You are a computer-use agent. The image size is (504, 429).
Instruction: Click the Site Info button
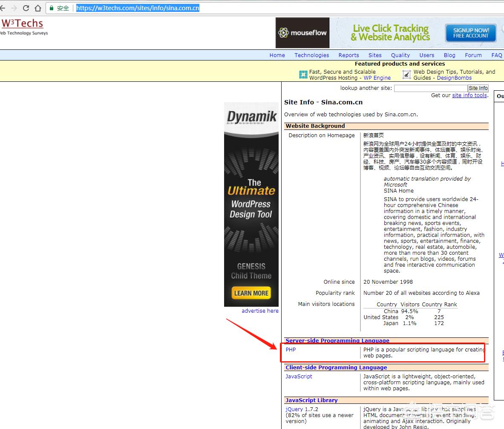pyautogui.click(x=478, y=88)
